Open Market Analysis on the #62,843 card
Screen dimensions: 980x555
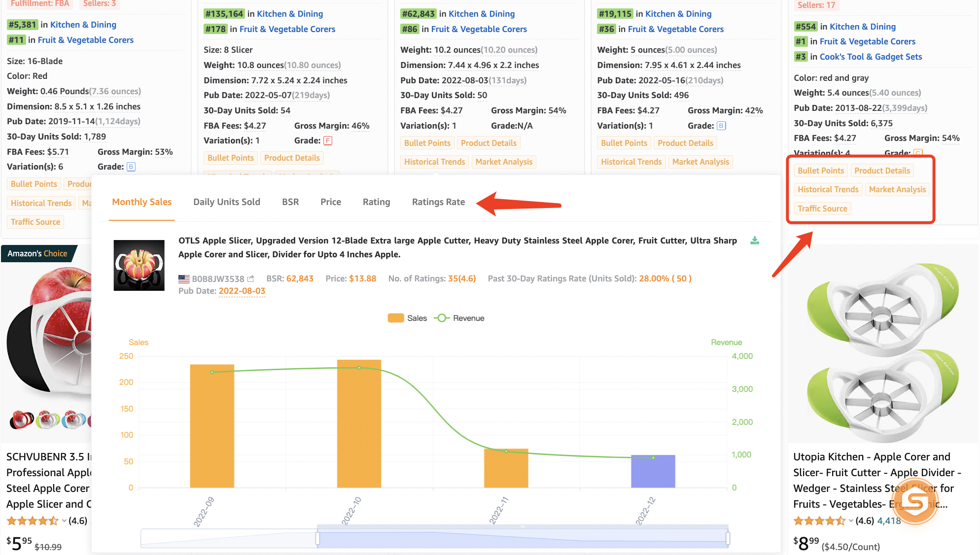[x=504, y=162]
